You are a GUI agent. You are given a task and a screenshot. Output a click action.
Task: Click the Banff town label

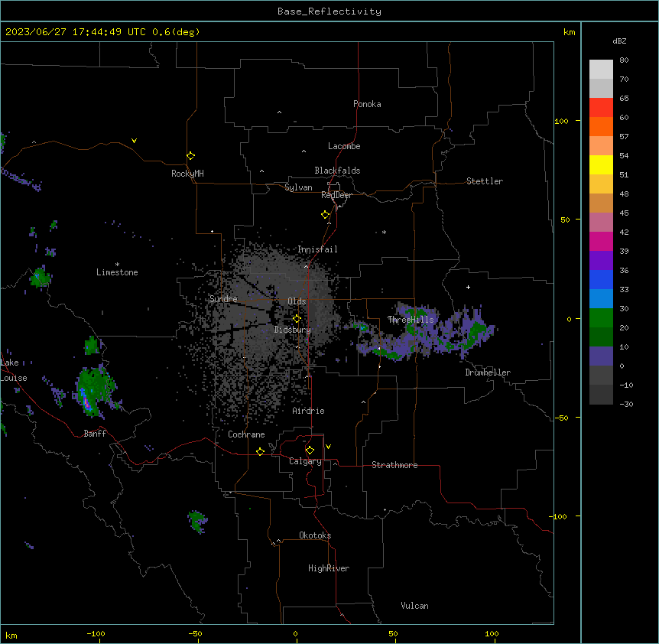(95, 434)
